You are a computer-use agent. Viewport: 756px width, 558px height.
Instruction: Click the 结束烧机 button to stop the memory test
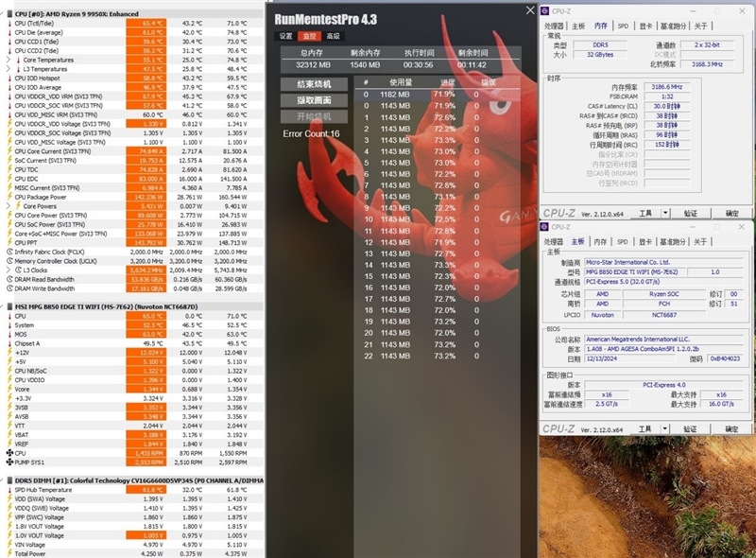(314, 84)
